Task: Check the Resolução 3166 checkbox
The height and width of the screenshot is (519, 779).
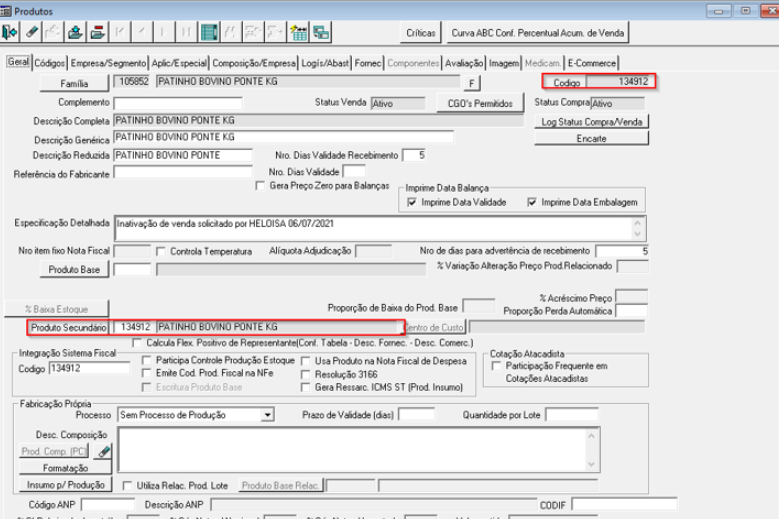Action: pos(306,374)
